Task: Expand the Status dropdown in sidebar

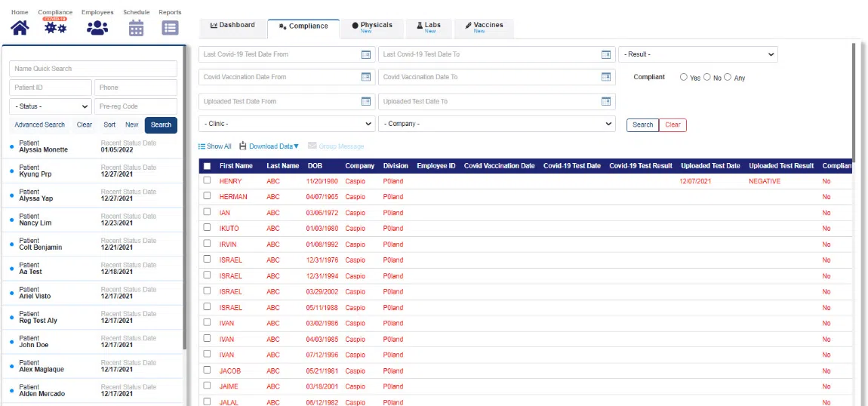Action: tap(50, 106)
